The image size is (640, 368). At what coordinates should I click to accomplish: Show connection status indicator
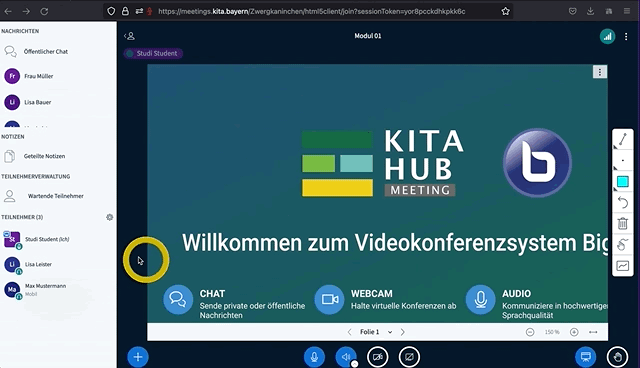(607, 37)
